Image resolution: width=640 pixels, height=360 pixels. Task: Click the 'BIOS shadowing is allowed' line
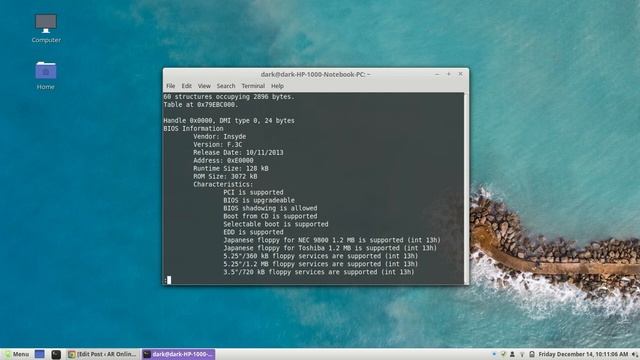point(270,208)
